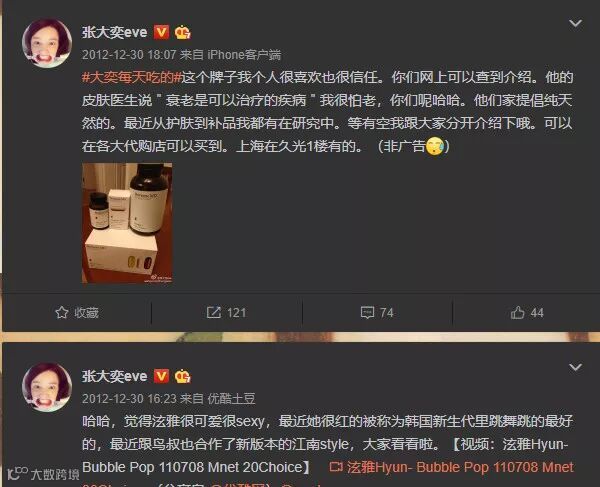Viewport: 600px width, 487px height.
Task: Click the orange V verified badge on first post
Action: [x=161, y=32]
